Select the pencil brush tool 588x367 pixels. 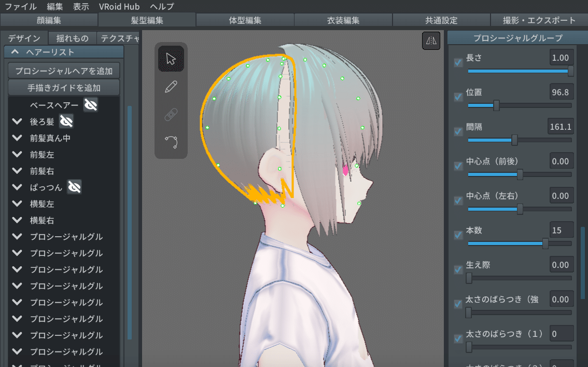point(171,87)
